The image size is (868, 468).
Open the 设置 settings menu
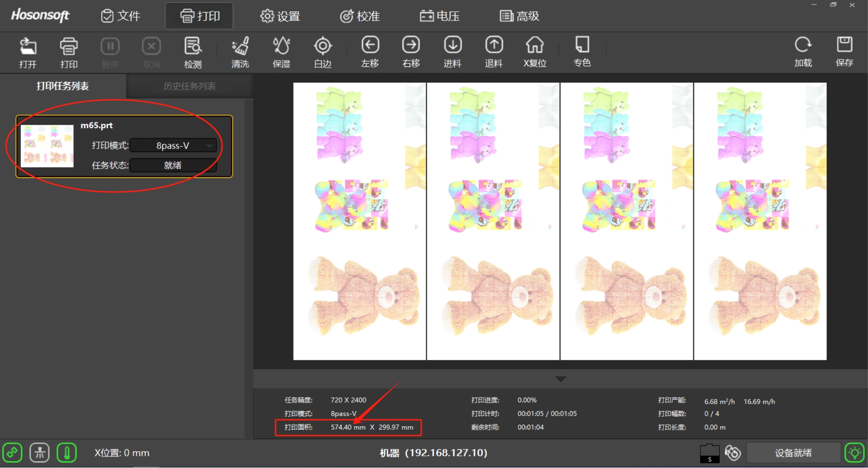pos(280,16)
